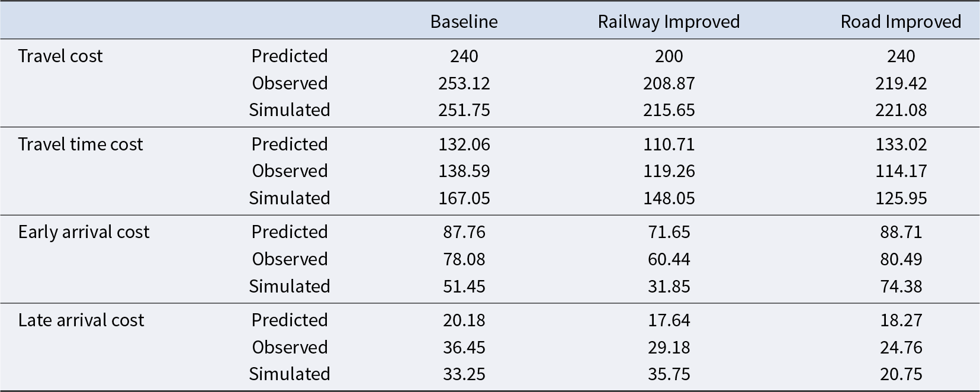Select the Travel time cost row label
980x392 pixels.
pos(81,144)
